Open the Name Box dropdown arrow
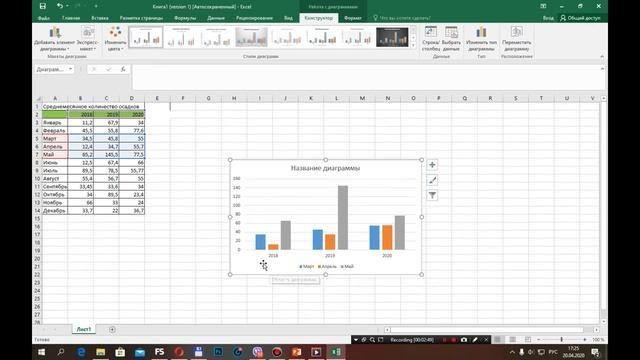This screenshot has width=640, height=360. pyautogui.click(x=71, y=69)
